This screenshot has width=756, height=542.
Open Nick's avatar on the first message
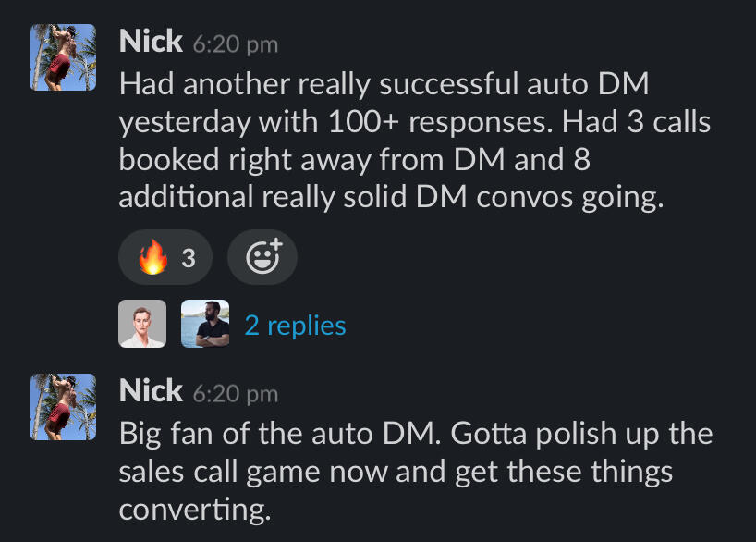pyautogui.click(x=63, y=57)
